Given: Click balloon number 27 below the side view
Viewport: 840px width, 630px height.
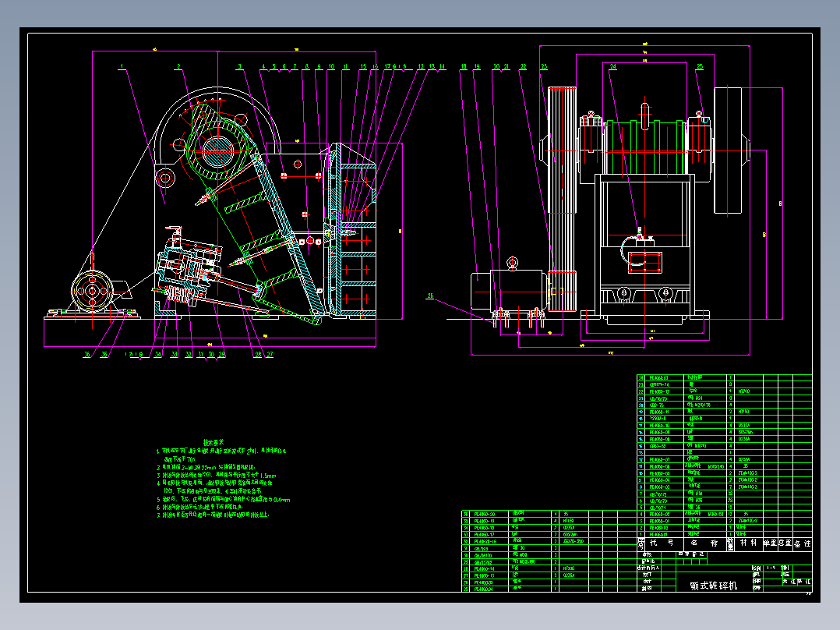Looking at the screenshot, I should pyautogui.click(x=270, y=354).
